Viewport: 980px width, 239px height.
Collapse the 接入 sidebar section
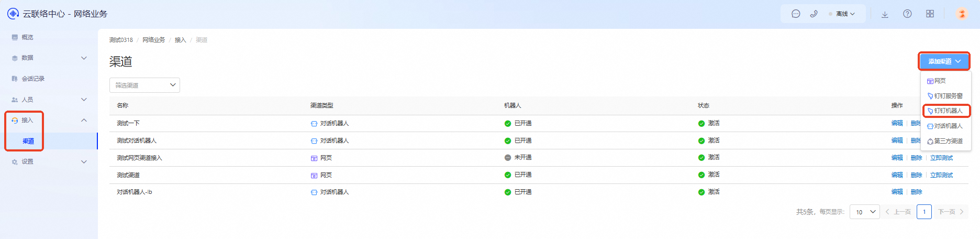[49, 120]
